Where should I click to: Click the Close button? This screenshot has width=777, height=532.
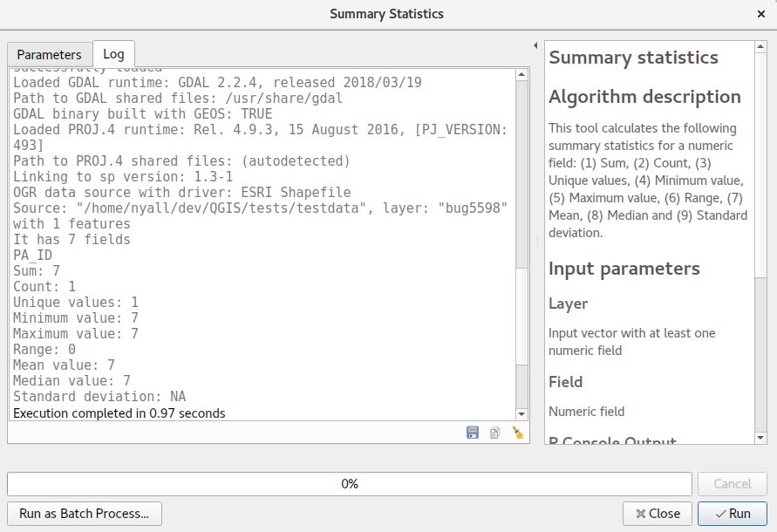[x=658, y=513]
